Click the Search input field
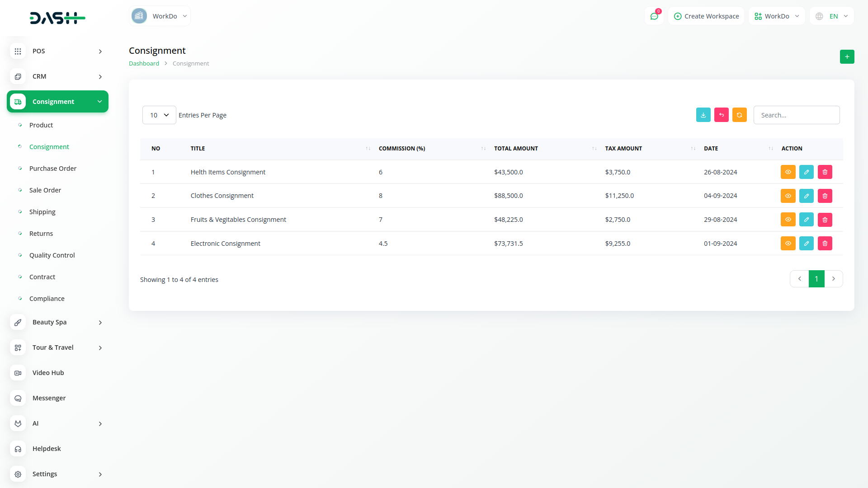Screen dimensions: 868x488 tap(796, 115)
